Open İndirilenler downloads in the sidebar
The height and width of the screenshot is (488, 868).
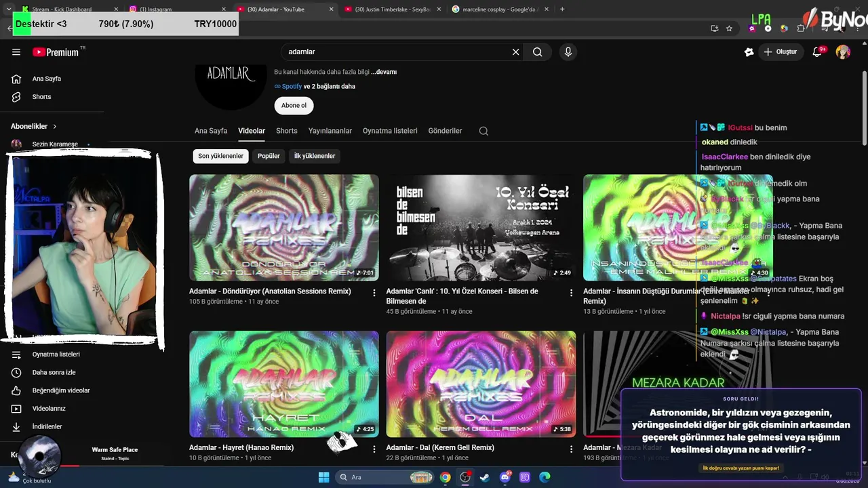point(52,427)
